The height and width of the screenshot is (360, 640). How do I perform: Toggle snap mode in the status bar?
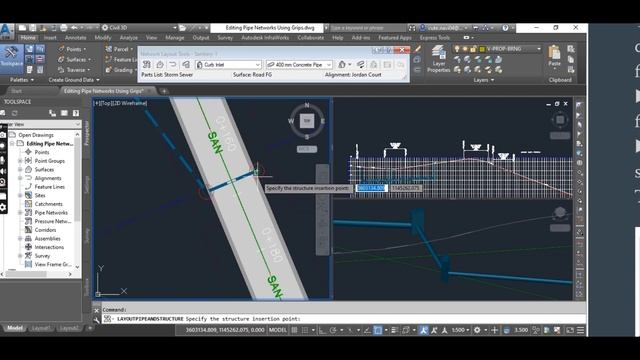305,330
